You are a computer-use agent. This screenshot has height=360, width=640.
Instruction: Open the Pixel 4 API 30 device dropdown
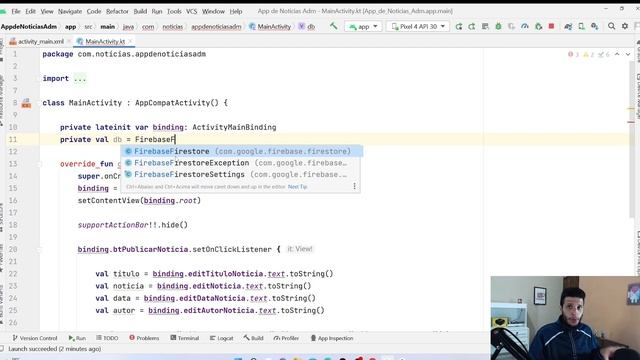[x=418, y=27]
